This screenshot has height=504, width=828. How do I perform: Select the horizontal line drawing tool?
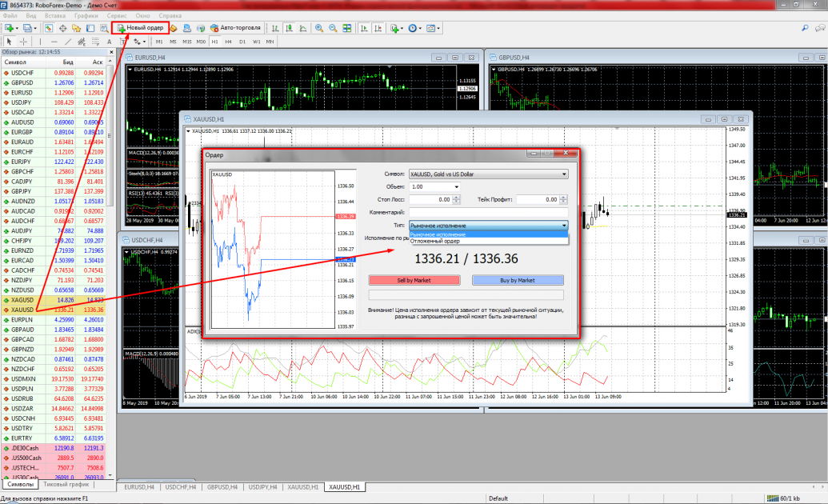(x=53, y=41)
